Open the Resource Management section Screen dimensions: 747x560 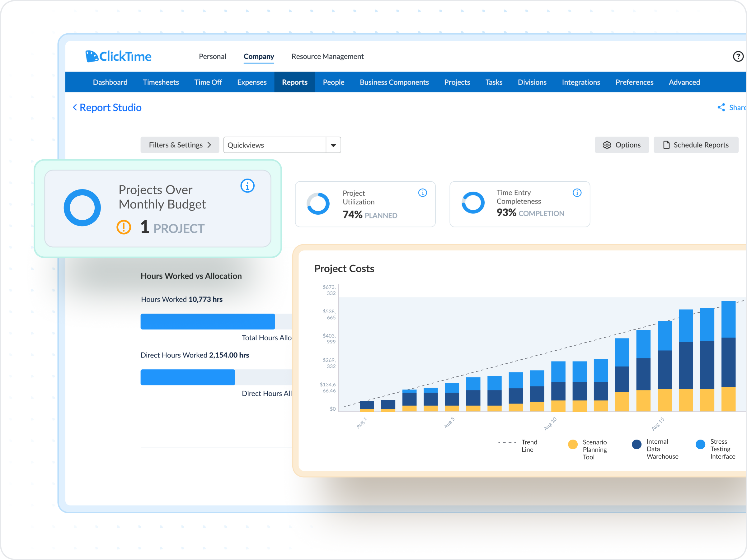point(327,56)
